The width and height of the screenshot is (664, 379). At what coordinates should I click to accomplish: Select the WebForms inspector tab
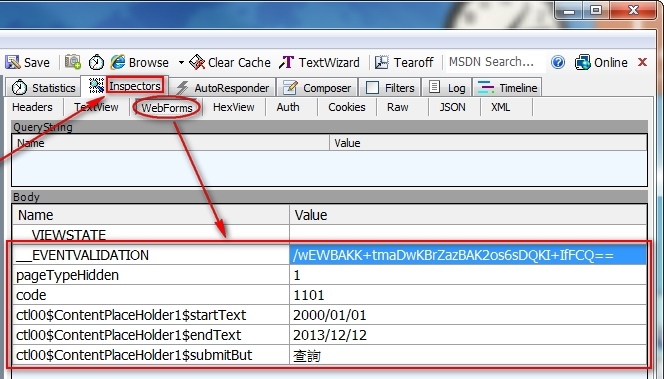(167, 108)
